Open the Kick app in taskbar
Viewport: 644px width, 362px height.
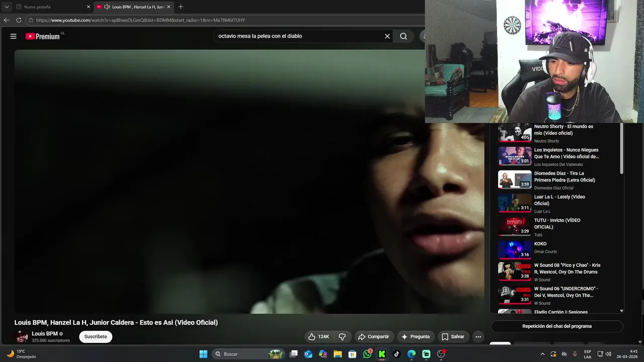382,354
